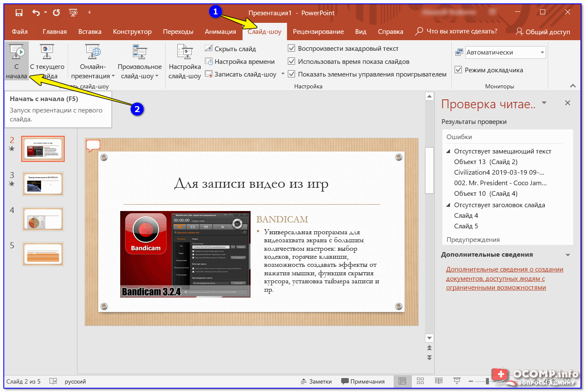Switch to Вид tab
The height and width of the screenshot is (392, 585).
[361, 32]
